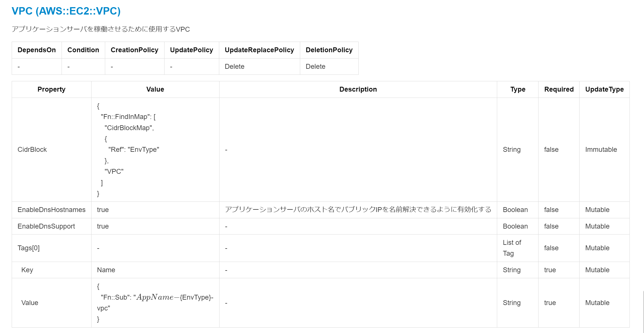Click the Japanese description for EnableDnsHostnames
The image size is (644, 333).
click(x=358, y=210)
